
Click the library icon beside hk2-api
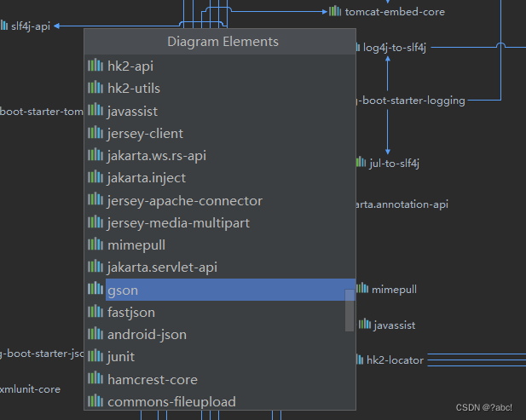pyautogui.click(x=95, y=65)
